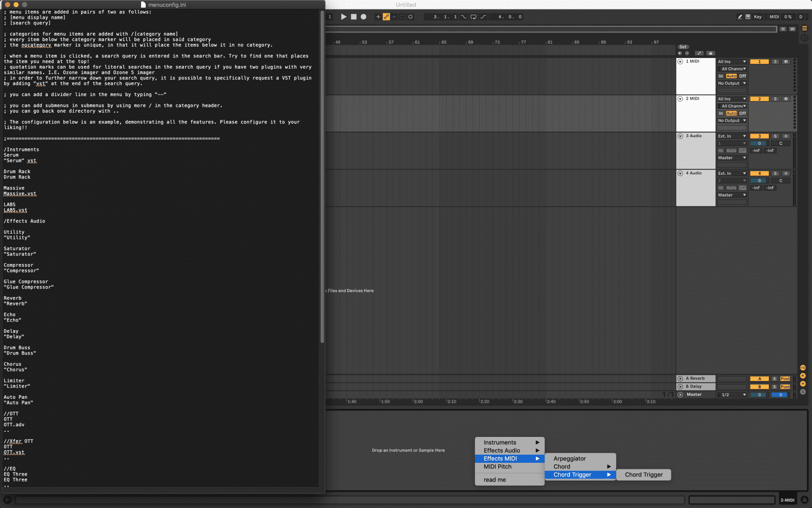Toggle the Lock Envelopes icon
812x508 pixels.
pos(710,53)
